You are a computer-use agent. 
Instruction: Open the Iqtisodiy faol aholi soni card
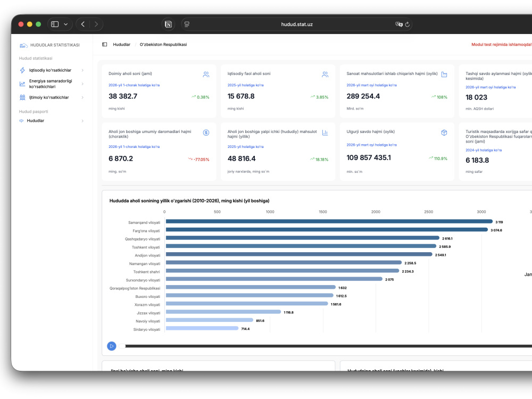tap(278, 91)
